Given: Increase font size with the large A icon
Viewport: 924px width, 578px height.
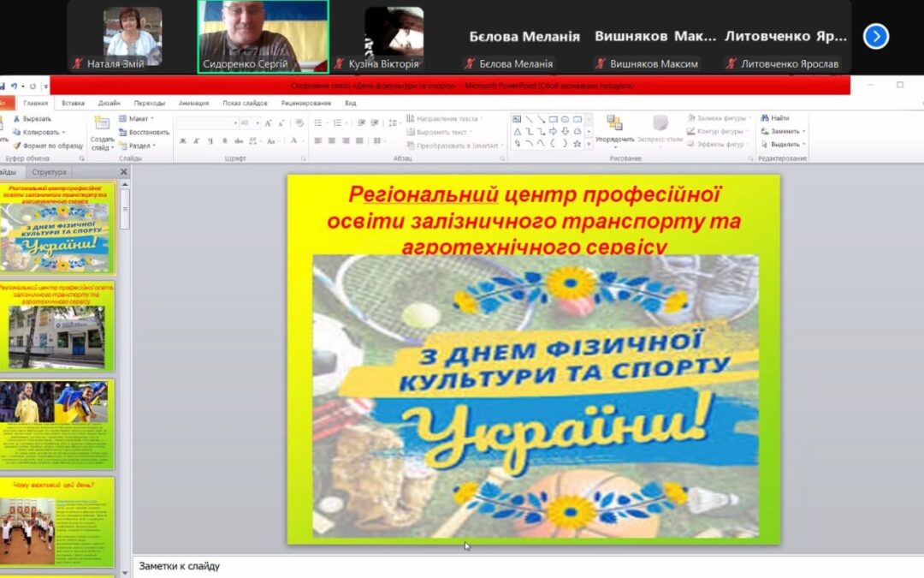Looking at the screenshot, I should 268,122.
